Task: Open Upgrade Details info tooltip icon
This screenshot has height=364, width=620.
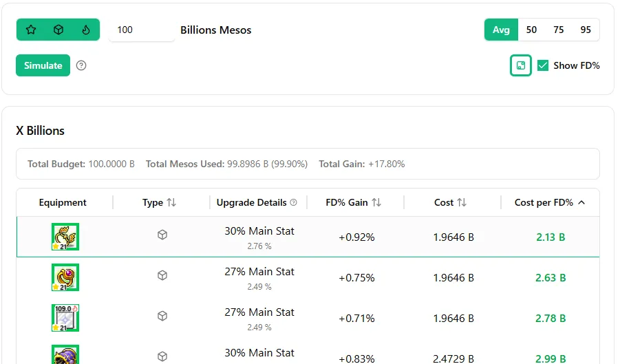Action: click(293, 202)
